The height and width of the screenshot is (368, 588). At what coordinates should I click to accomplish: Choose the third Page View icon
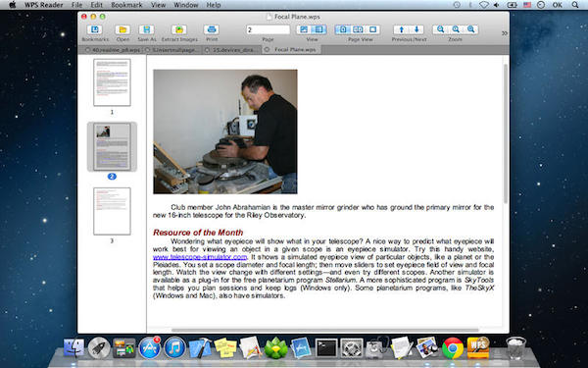[373, 29]
